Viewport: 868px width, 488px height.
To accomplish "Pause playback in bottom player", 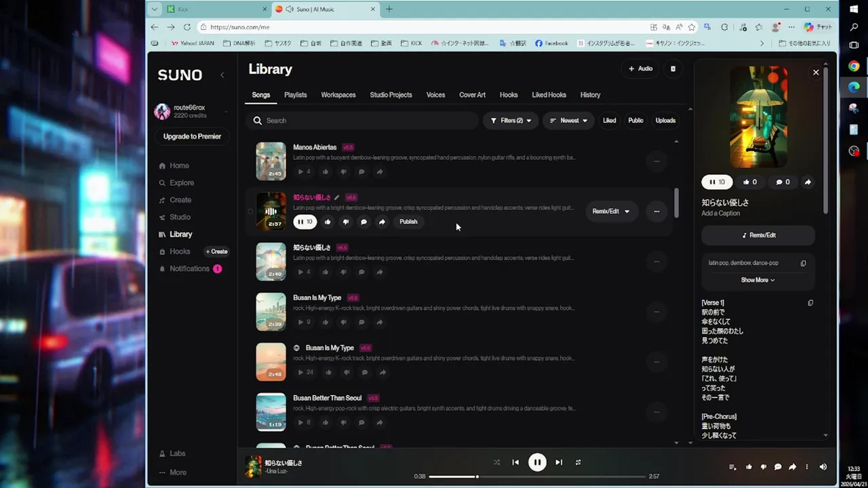I will pyautogui.click(x=537, y=462).
